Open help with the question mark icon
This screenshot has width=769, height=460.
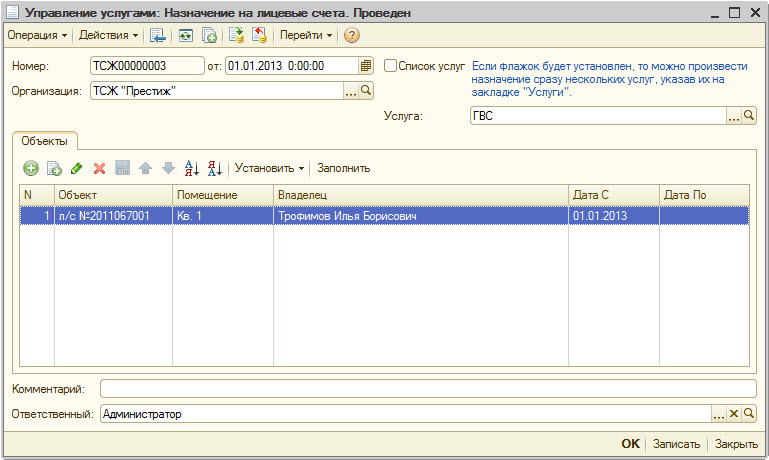coord(351,35)
